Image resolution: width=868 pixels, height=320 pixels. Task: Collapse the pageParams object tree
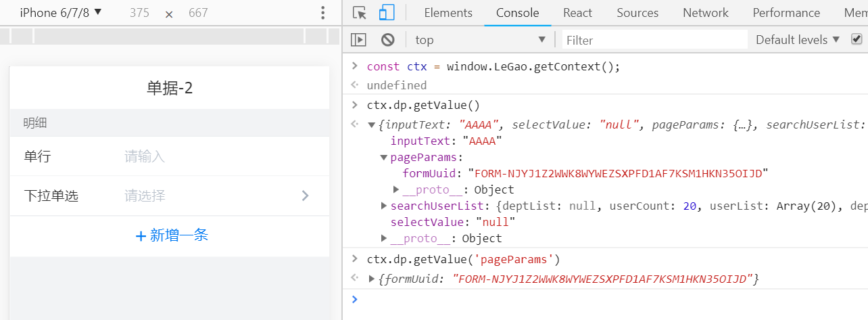(x=384, y=158)
